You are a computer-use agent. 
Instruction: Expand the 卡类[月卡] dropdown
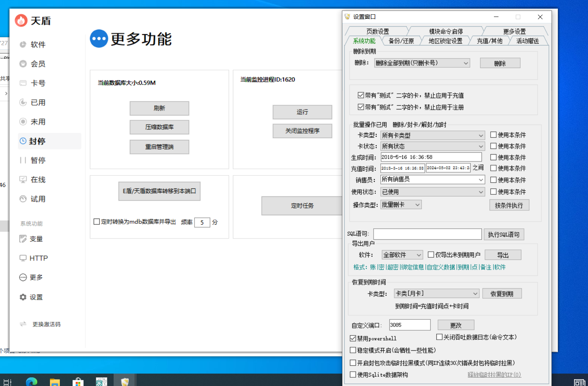(x=437, y=293)
